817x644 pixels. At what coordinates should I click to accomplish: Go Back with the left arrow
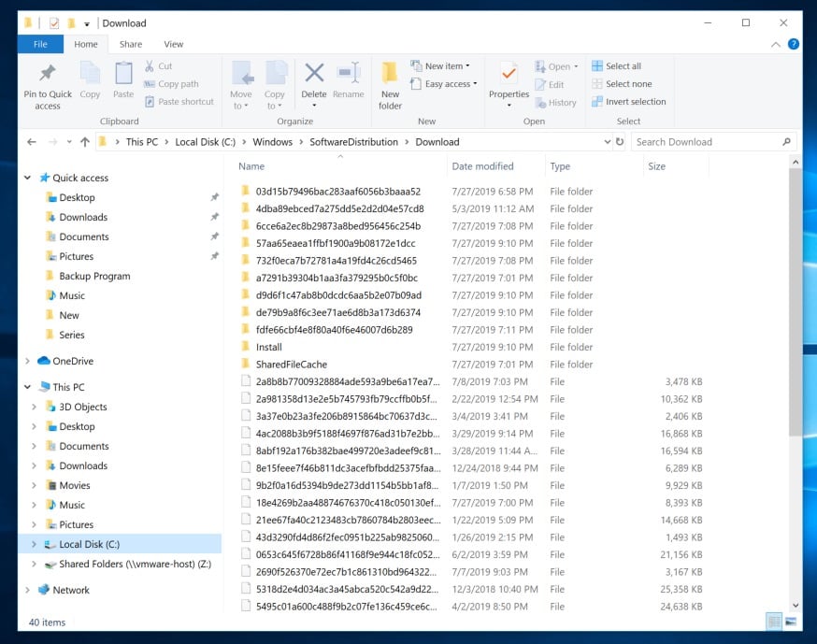[x=32, y=142]
